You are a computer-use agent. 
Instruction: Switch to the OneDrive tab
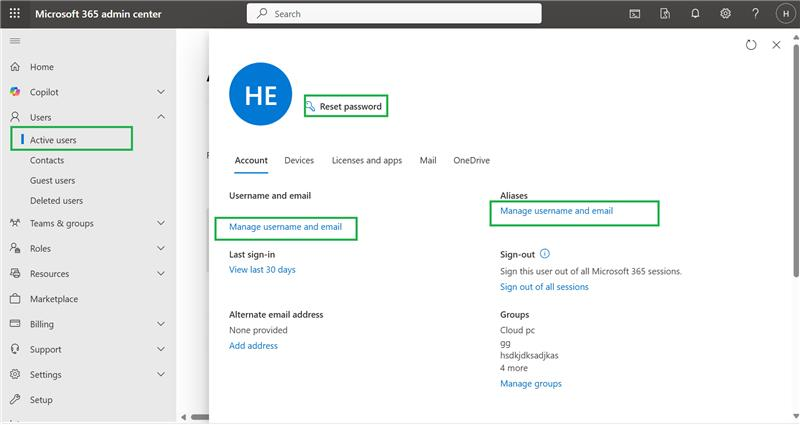[471, 160]
